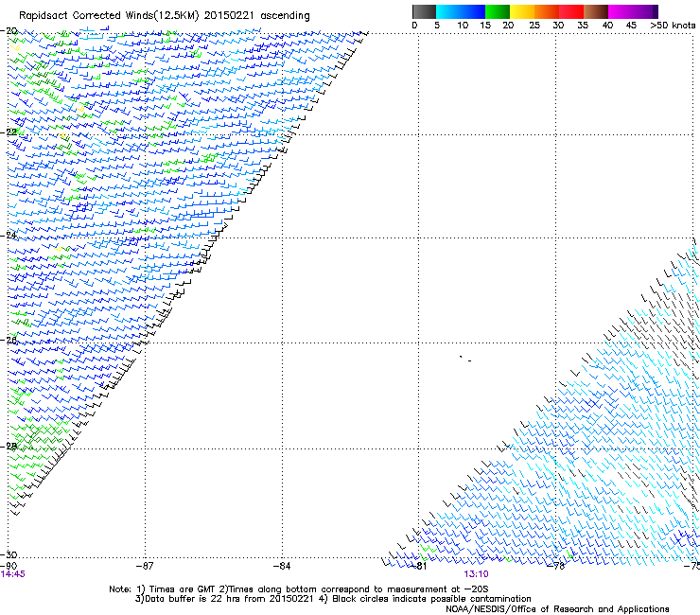Screen dimensions: 700x615
Task: Click the note line starting 'Note: 1) Times are GMT'
Action: coord(299,589)
